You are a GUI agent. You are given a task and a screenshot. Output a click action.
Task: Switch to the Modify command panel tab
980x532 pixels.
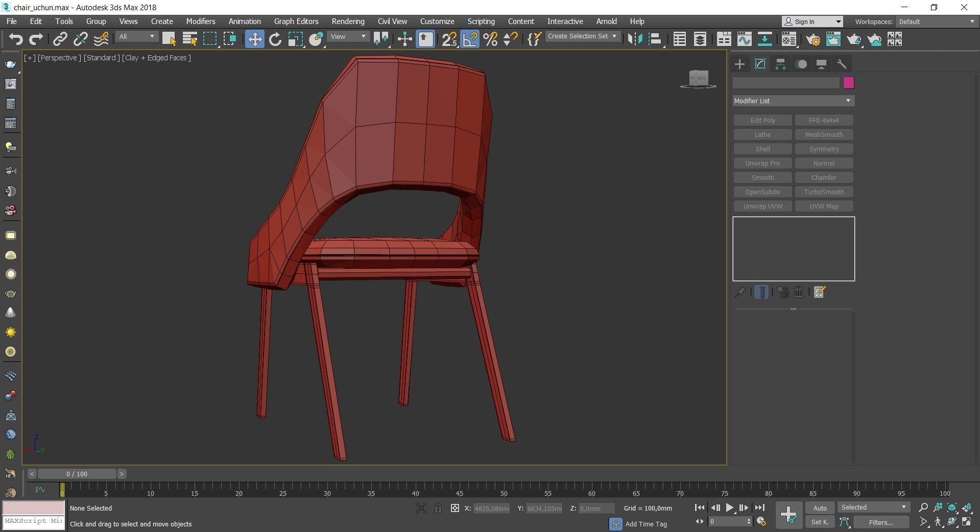pos(760,64)
